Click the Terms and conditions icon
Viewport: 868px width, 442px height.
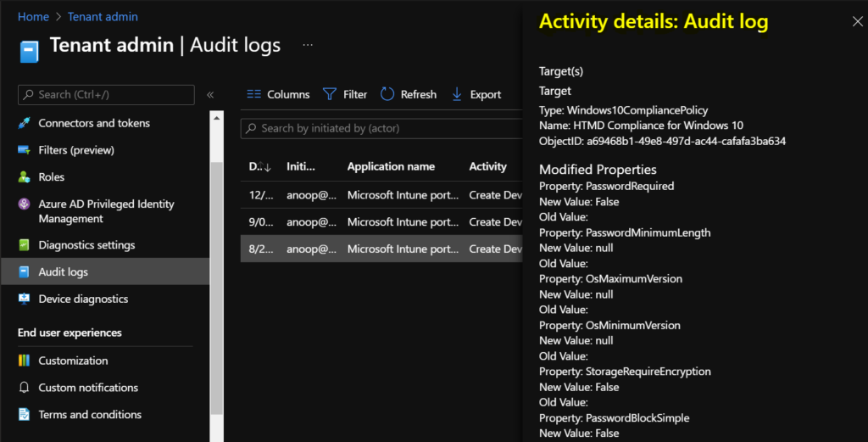click(24, 414)
